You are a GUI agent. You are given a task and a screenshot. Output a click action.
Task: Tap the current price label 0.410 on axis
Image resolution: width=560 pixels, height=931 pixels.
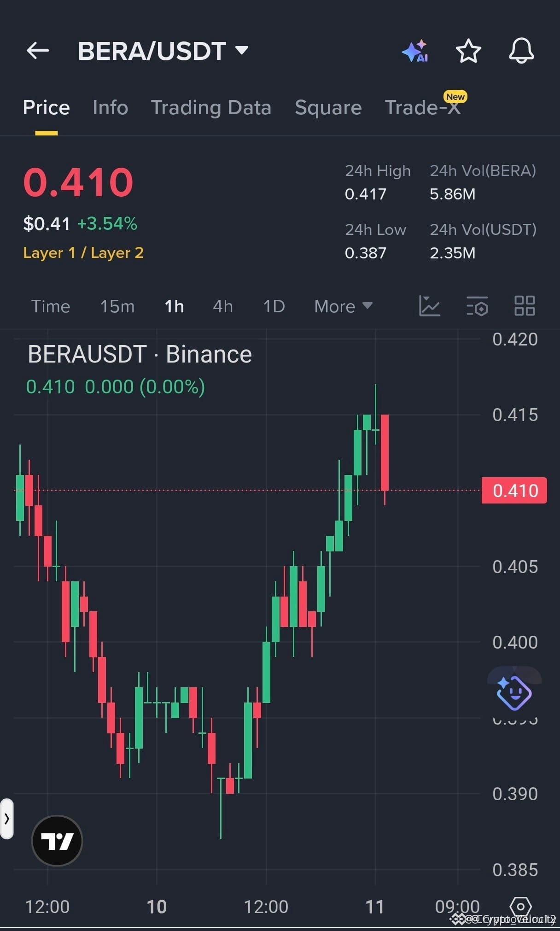pos(514,491)
